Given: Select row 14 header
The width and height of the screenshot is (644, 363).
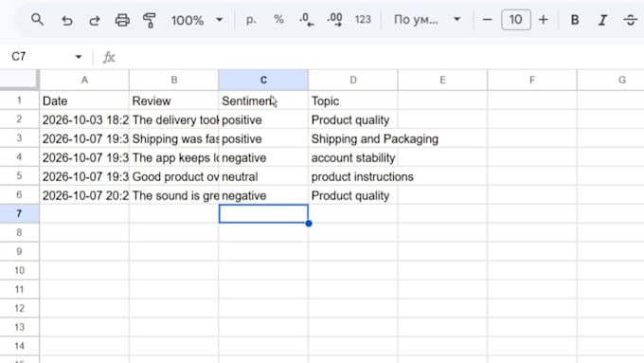Looking at the screenshot, I should (x=19, y=346).
